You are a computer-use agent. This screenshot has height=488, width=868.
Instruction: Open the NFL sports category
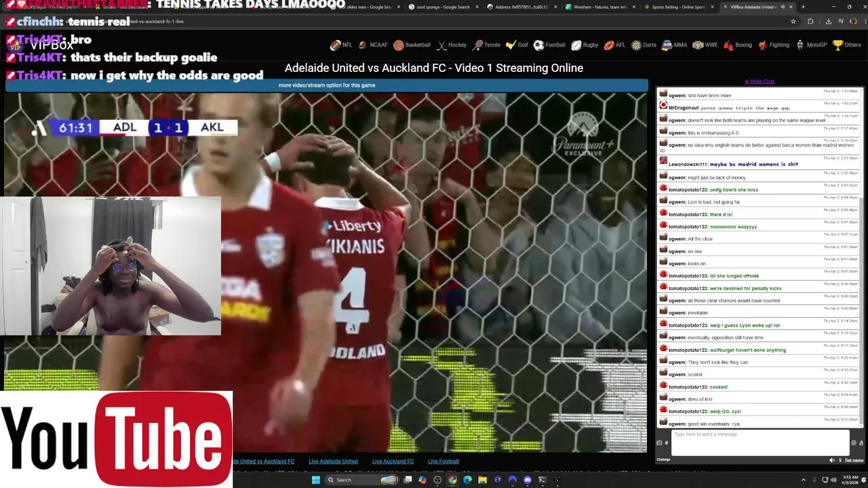[x=341, y=45]
